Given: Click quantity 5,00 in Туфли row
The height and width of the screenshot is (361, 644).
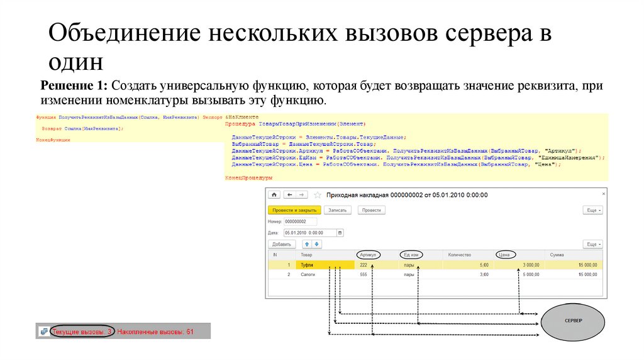Looking at the screenshot, I should 484,265.
